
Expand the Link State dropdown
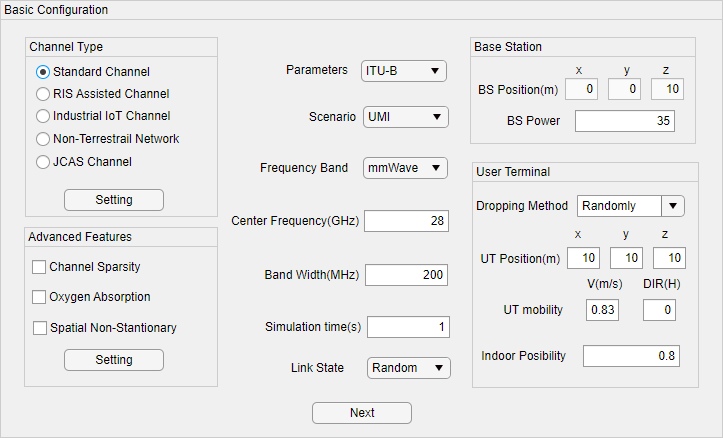(408, 368)
